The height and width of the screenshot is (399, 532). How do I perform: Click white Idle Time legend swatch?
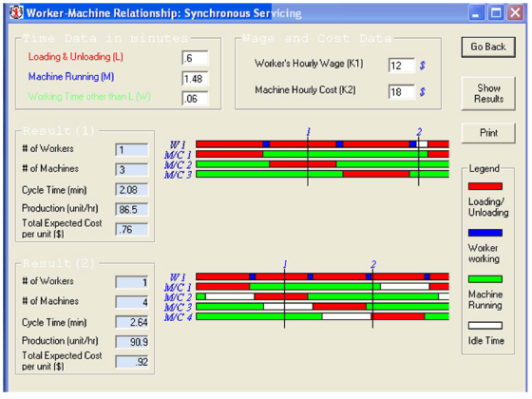(485, 326)
